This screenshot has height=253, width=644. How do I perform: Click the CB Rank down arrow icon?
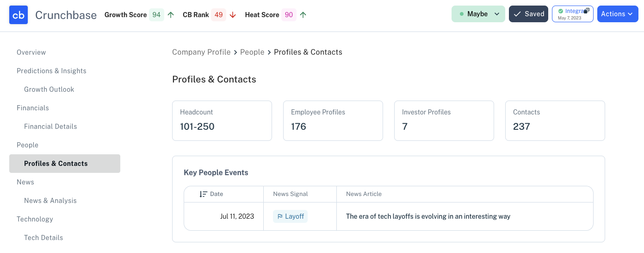click(233, 15)
